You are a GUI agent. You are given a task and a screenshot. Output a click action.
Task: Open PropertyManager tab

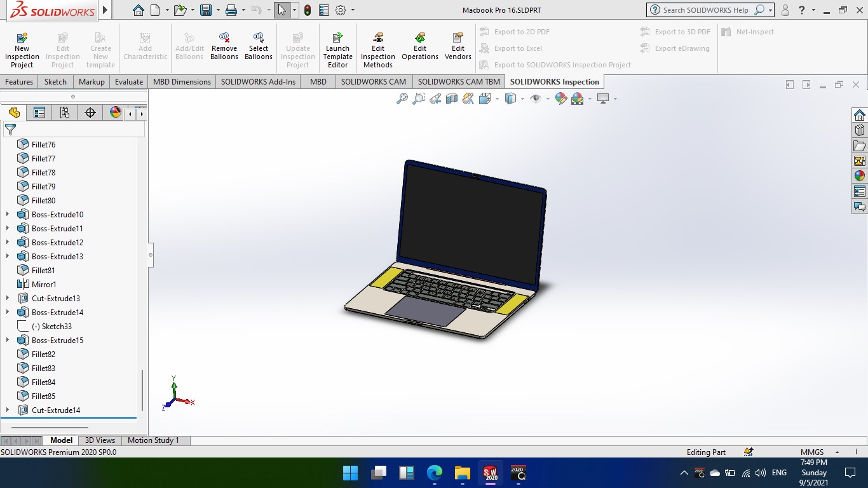click(39, 112)
